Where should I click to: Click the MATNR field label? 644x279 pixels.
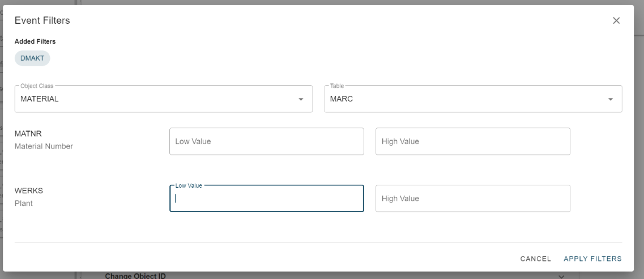tap(28, 134)
